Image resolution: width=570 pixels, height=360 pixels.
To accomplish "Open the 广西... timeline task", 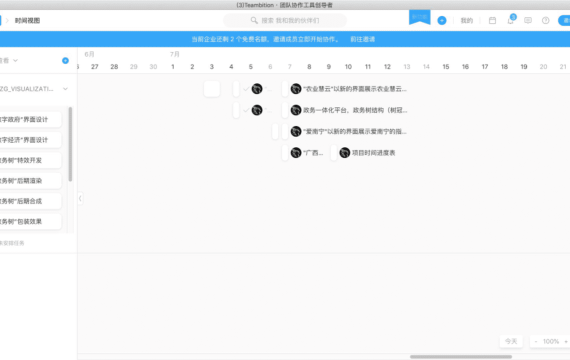I will point(313,153).
